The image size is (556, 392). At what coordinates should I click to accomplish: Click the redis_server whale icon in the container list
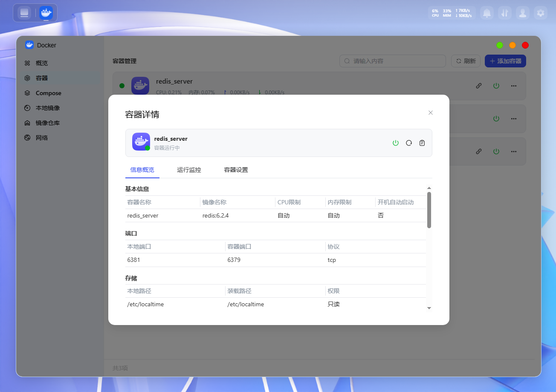click(x=140, y=86)
